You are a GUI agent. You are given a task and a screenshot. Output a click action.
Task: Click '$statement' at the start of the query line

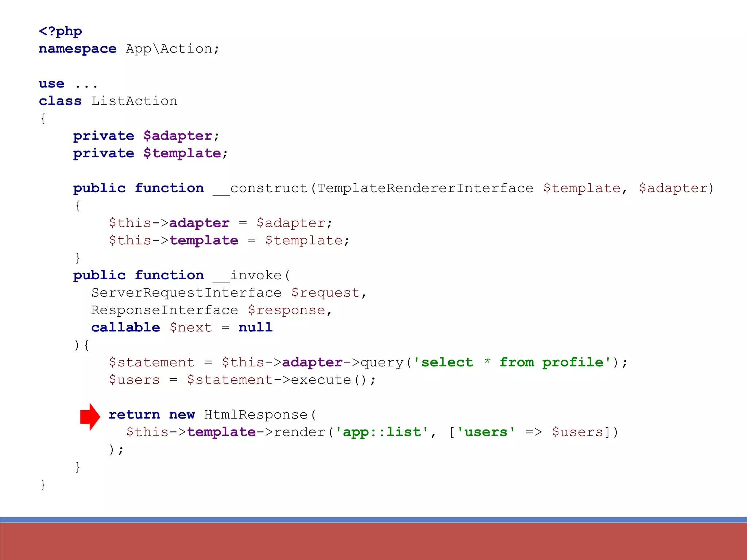(151, 362)
